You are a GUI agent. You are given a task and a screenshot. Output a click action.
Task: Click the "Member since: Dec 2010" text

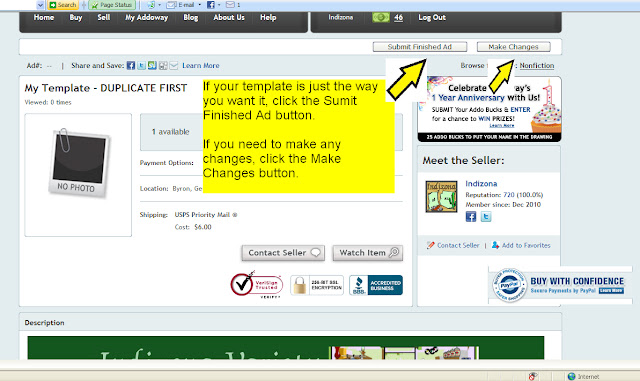pos(503,205)
